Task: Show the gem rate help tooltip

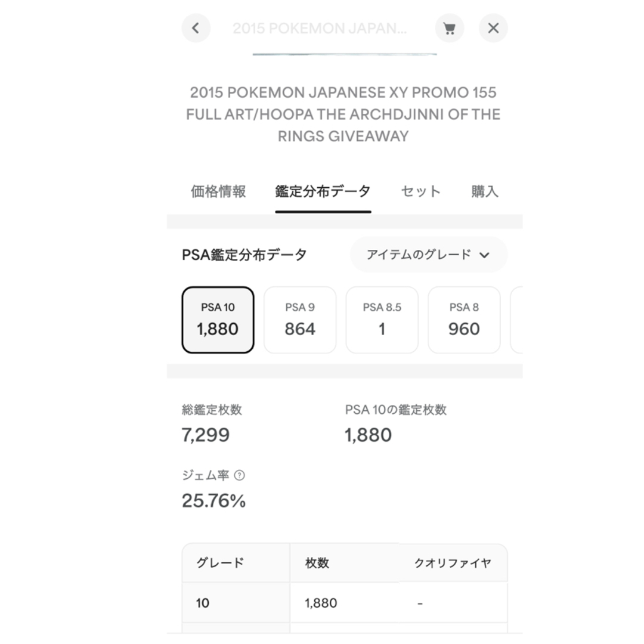Action: pyautogui.click(x=239, y=475)
